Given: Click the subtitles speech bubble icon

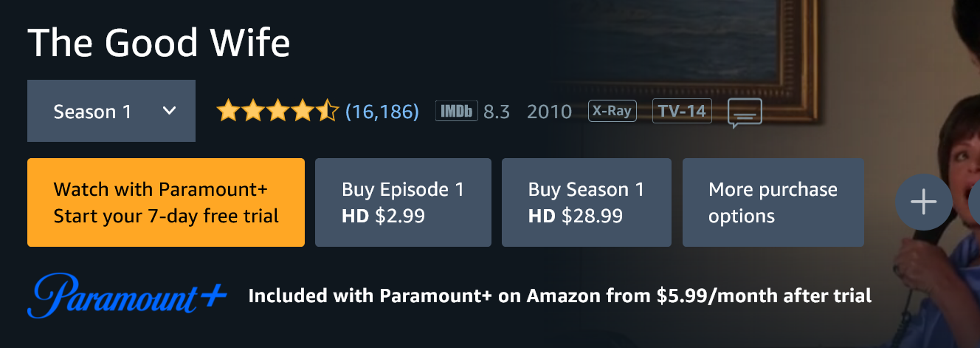Looking at the screenshot, I should (745, 114).
